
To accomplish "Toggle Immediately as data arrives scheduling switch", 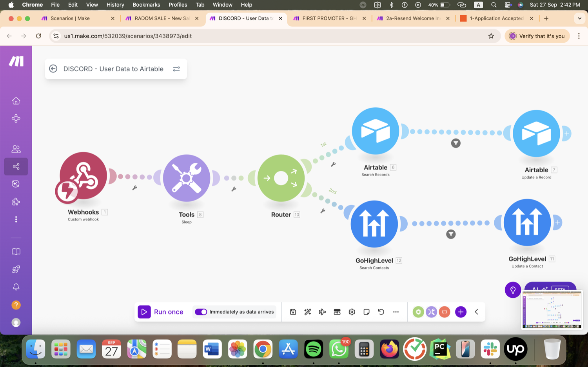I will click(x=201, y=312).
